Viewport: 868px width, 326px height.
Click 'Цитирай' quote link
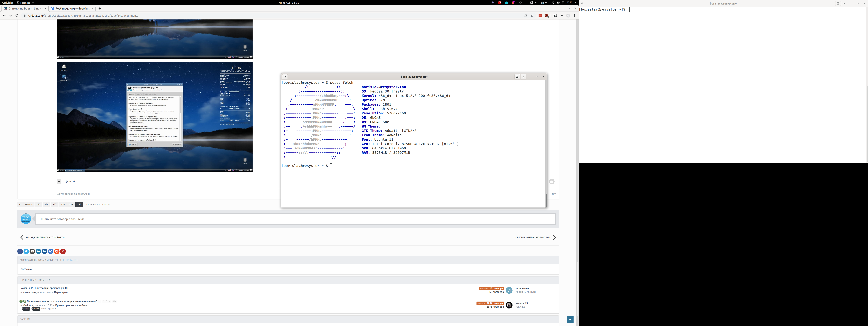click(x=70, y=182)
